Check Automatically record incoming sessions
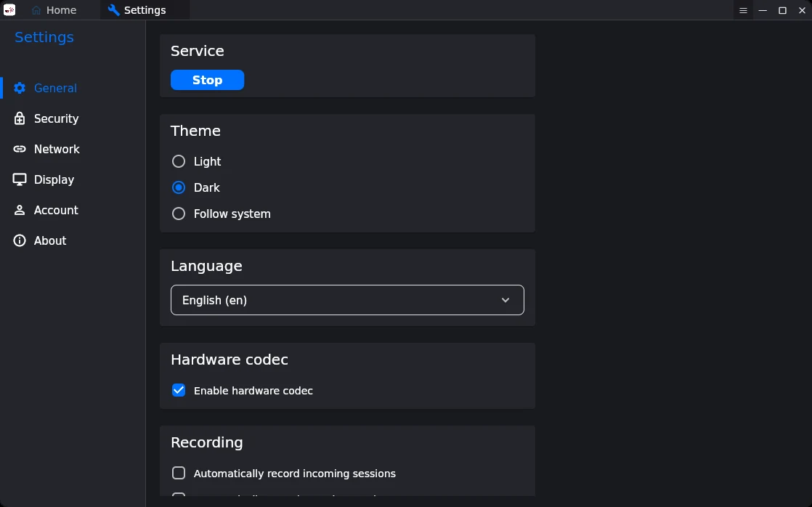Image resolution: width=812 pixels, height=507 pixels. (179, 474)
